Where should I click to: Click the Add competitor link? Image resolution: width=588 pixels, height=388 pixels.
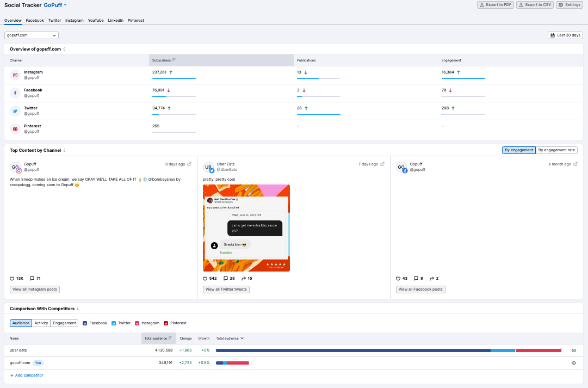[27, 375]
